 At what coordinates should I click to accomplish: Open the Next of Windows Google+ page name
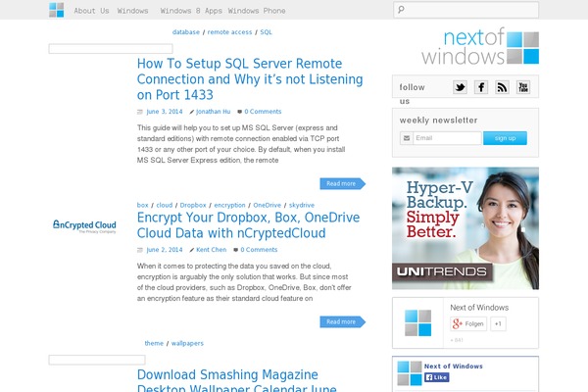tap(479, 308)
